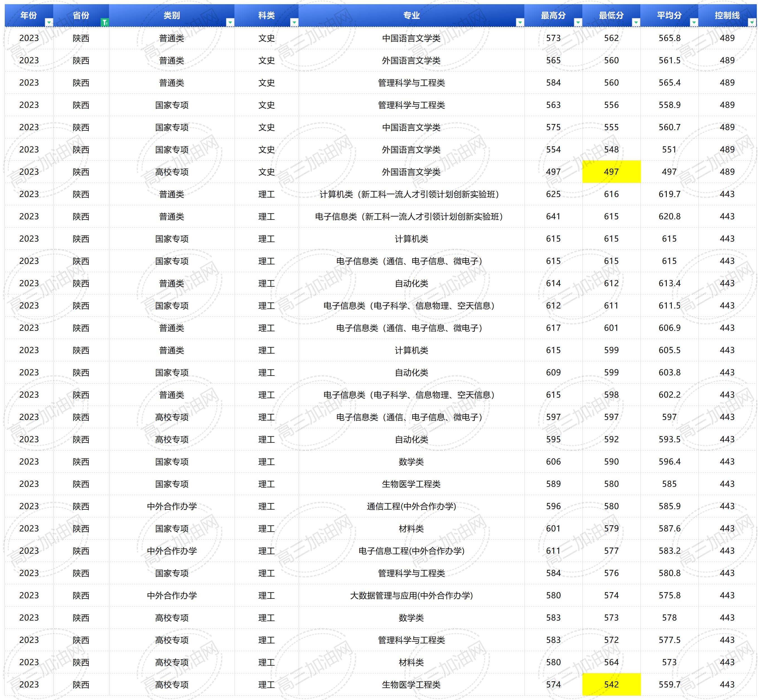Click 数学类 in the 高校专项 row
This screenshot has width=761, height=700.
click(x=411, y=618)
